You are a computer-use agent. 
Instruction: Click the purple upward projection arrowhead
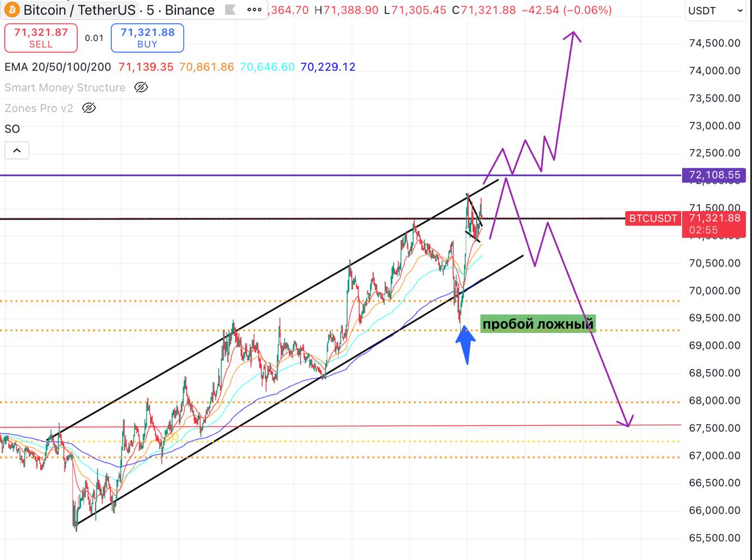572,36
